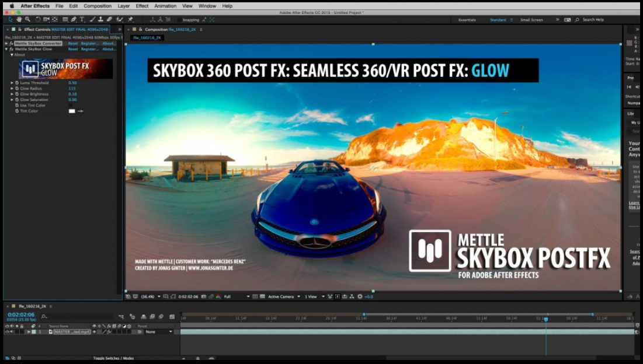Click the draft 3D icon in timeline
The width and height of the screenshot is (643, 364).
[x=133, y=317]
